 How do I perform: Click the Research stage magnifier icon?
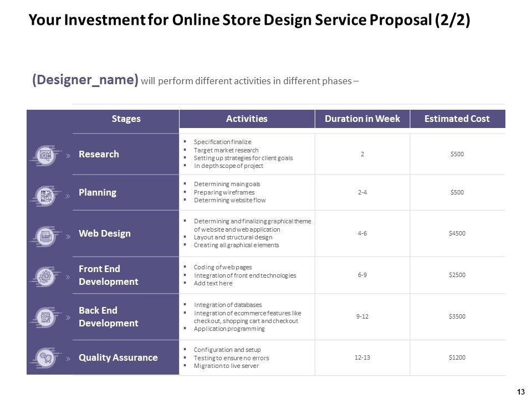point(46,156)
